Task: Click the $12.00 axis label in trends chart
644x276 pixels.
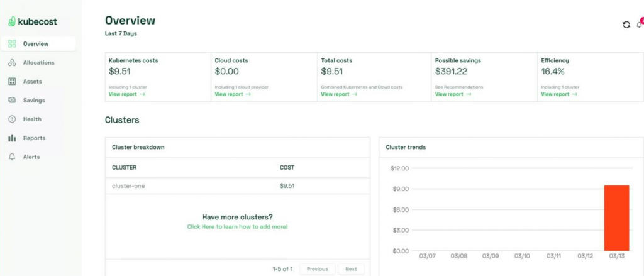Action: 399,168
